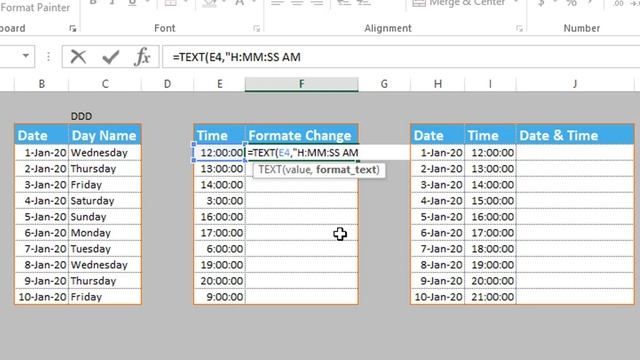Click the 10-Jan-20 cell in column H
Viewport: 640px width, 360px height.
[x=438, y=297]
